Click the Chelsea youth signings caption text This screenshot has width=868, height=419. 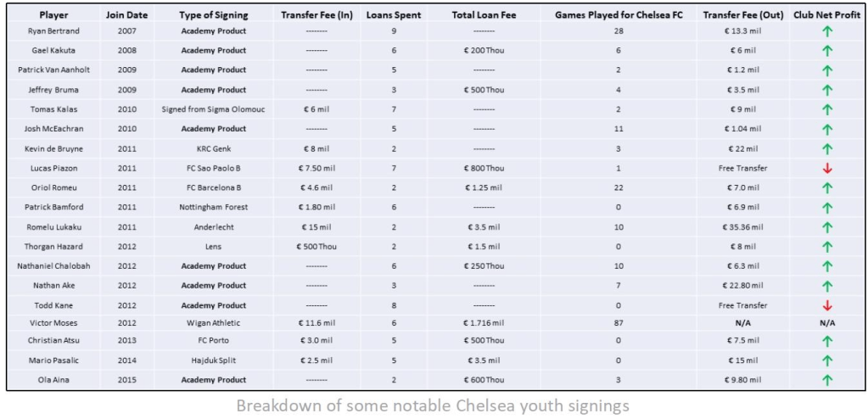(433, 405)
